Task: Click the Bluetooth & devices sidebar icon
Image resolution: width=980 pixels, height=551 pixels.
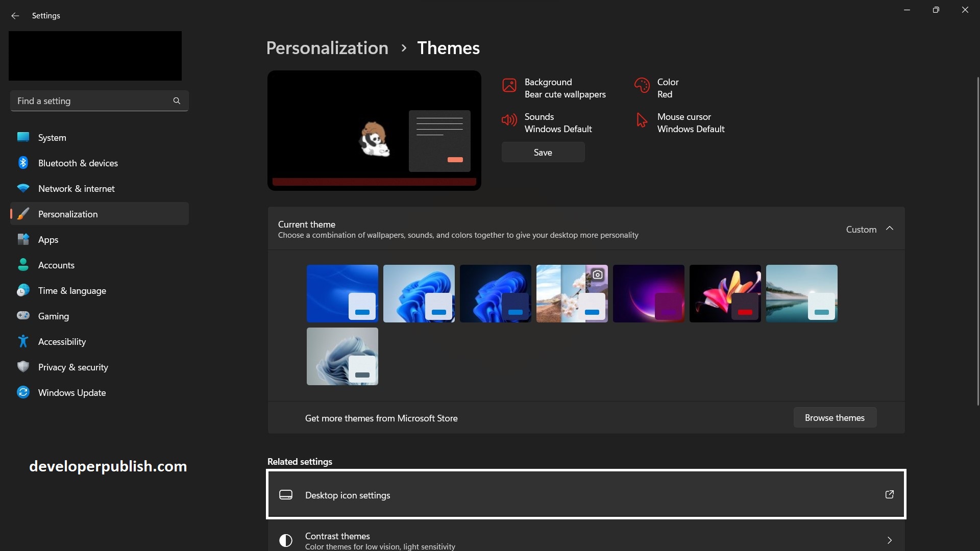Action: click(x=23, y=162)
